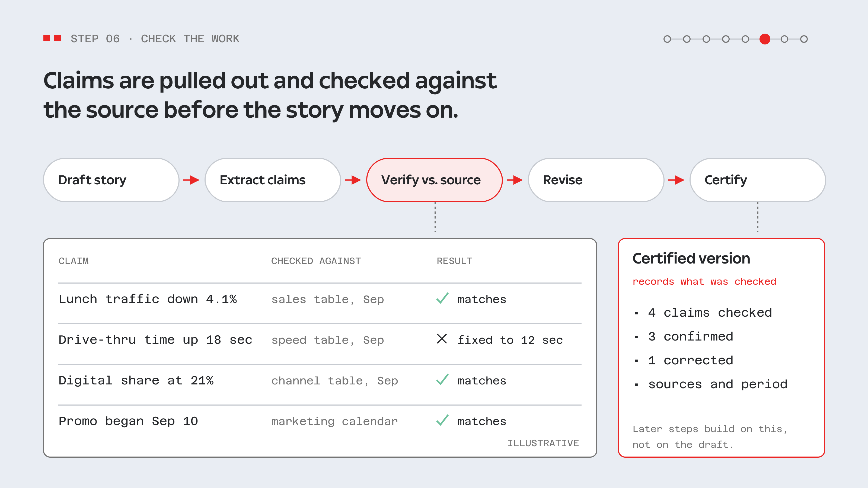
Task: Select the claim Digital share at 21%
Action: (136, 381)
